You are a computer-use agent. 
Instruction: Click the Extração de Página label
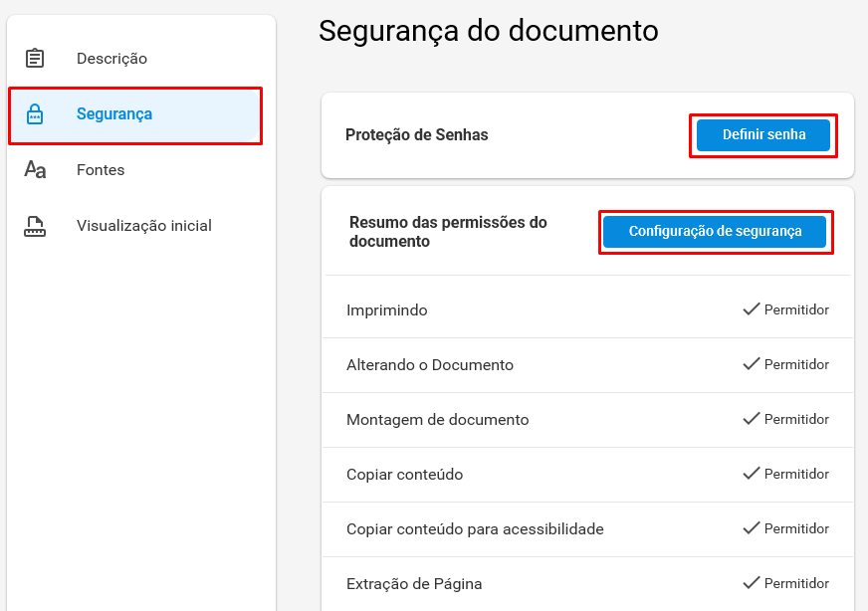pyautogui.click(x=414, y=584)
